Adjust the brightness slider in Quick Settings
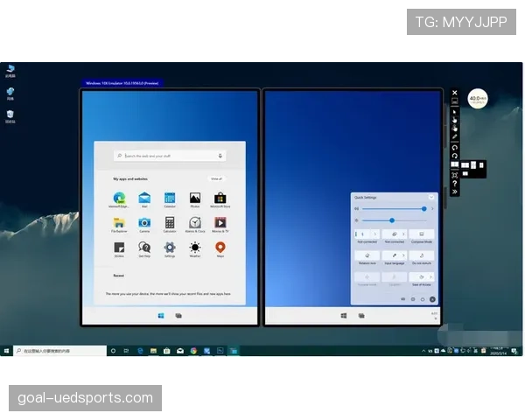The image size is (525, 420). tap(394, 220)
